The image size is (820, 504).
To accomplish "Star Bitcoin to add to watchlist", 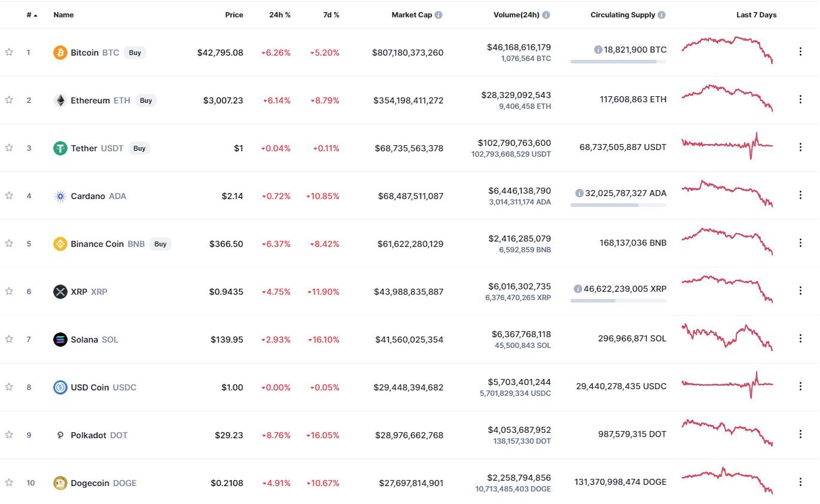I will pyautogui.click(x=9, y=52).
